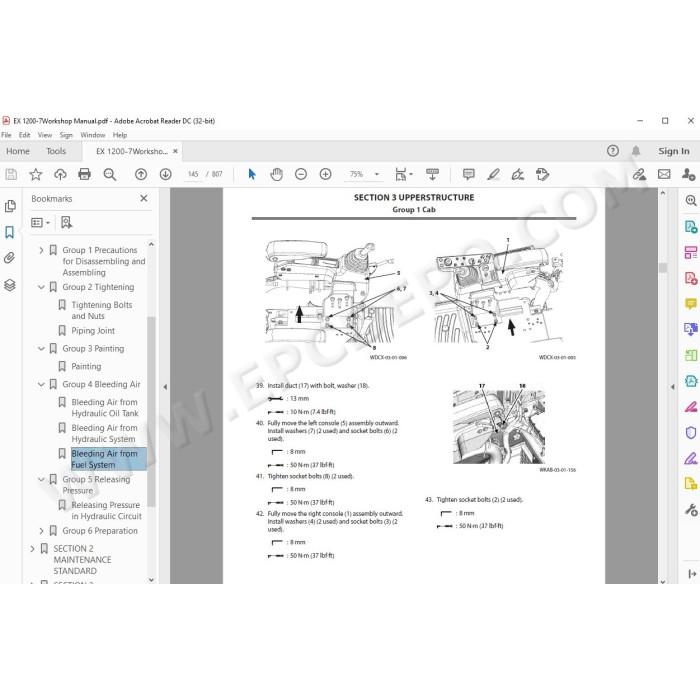
Task: Click the find current bookmark icon
Action: [x=67, y=222]
